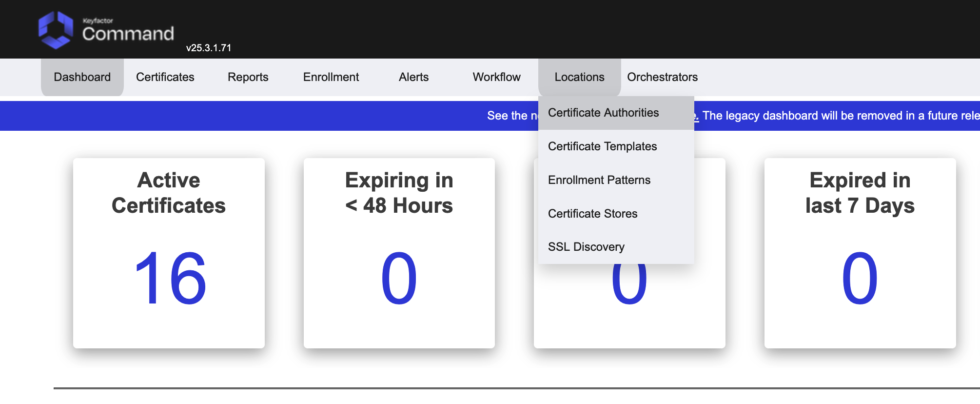Image resolution: width=980 pixels, height=404 pixels.
Task: Open the Dashboard menu
Action: point(82,77)
